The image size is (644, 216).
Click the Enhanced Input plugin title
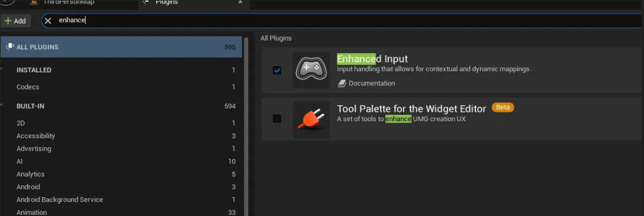tap(373, 59)
